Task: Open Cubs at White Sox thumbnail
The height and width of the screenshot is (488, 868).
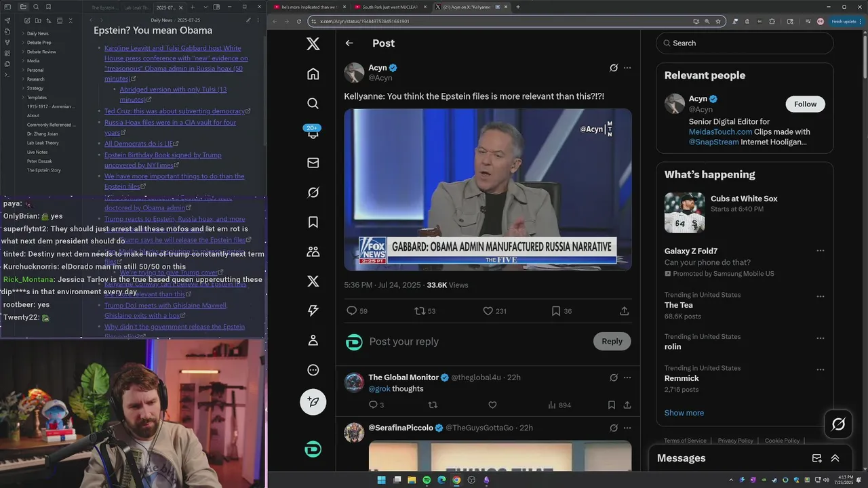Action: 684,213
